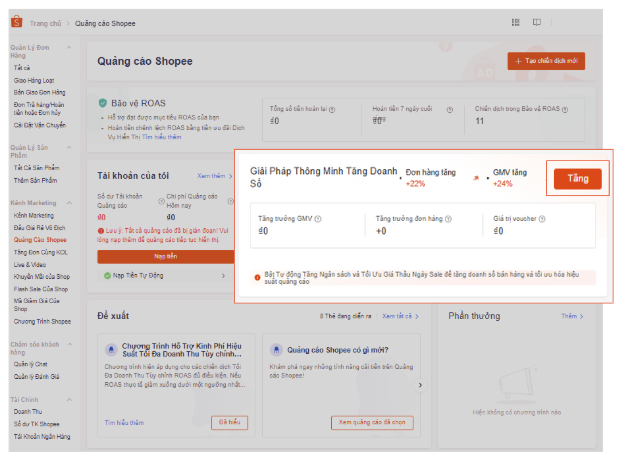This screenshot has width=619, height=459.
Task: Go to next suggestion card with arrow
Action: 420,385
